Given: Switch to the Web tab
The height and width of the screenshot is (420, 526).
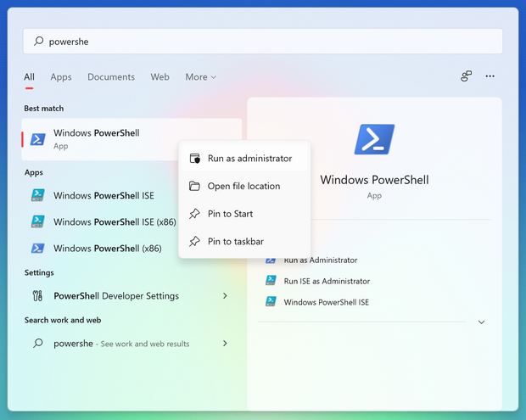Looking at the screenshot, I should 159,77.
